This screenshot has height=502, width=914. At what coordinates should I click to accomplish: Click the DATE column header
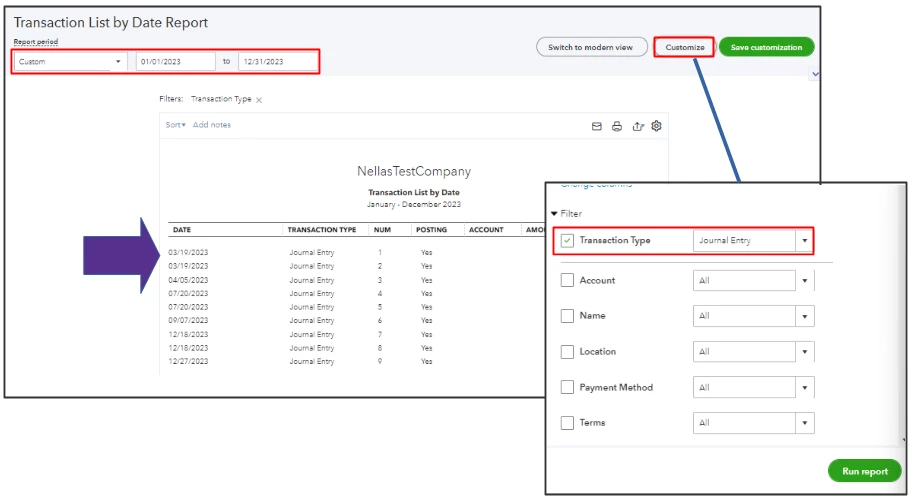pos(182,230)
